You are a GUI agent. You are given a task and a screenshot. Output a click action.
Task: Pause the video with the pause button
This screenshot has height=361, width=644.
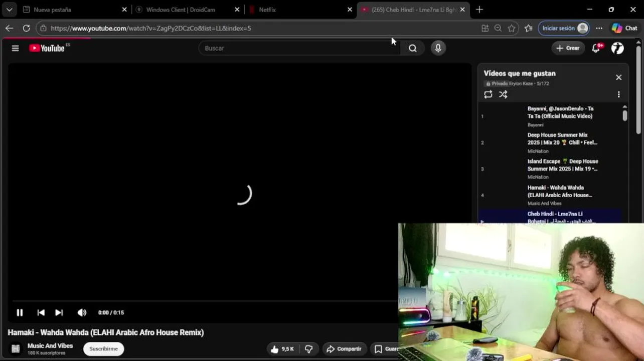[20, 312]
